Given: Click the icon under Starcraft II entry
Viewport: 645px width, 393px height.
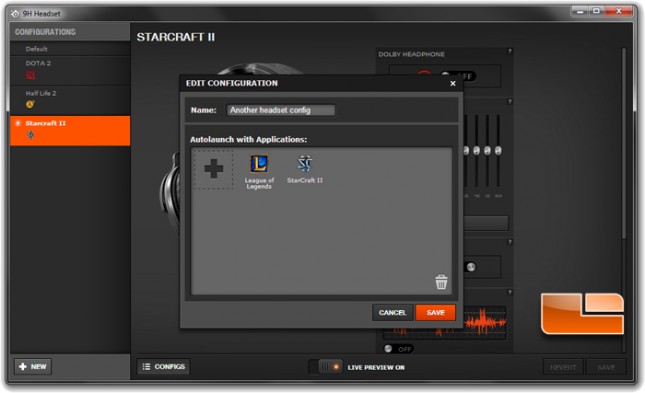Looking at the screenshot, I should click(30, 135).
